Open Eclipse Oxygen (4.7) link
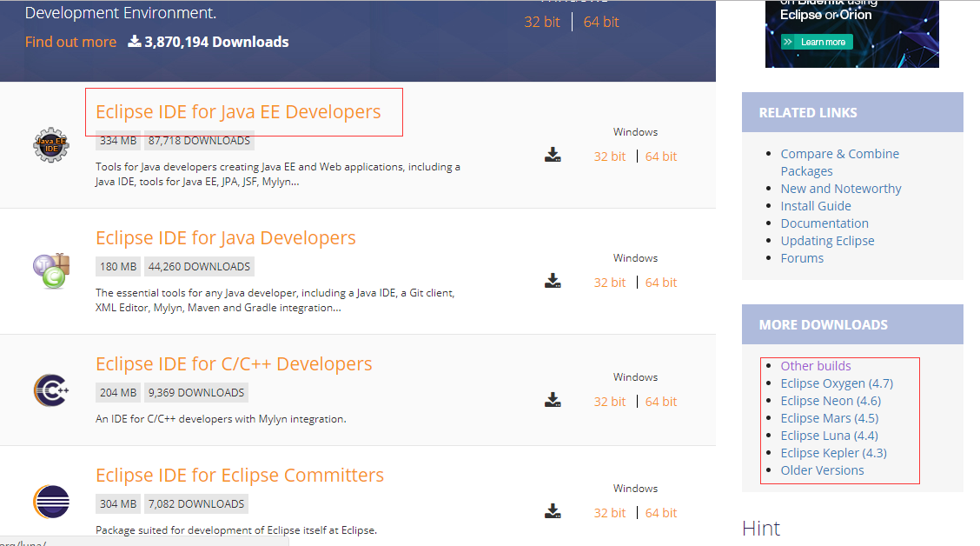 tap(837, 383)
